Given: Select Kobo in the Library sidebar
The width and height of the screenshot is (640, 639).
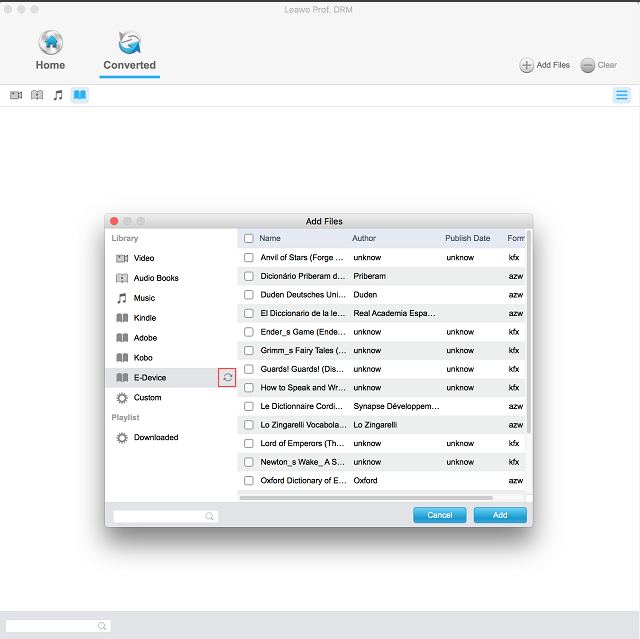Looking at the screenshot, I should tap(171, 357).
